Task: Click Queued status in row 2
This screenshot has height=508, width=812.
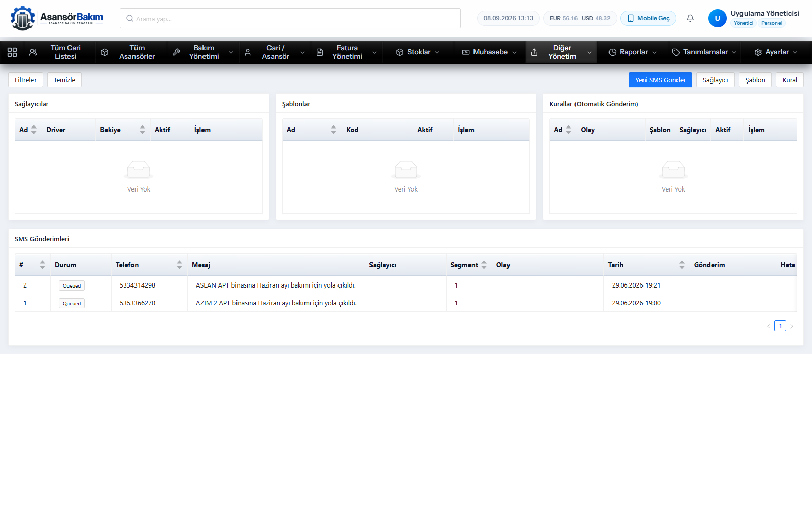Action: point(72,285)
